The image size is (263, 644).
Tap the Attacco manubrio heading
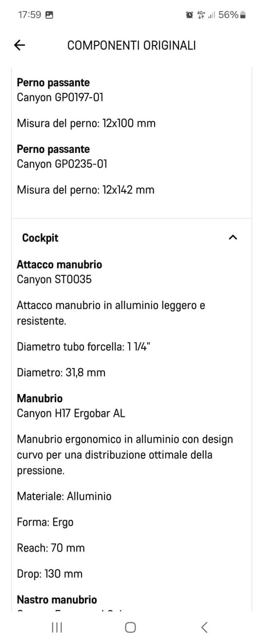(59, 265)
